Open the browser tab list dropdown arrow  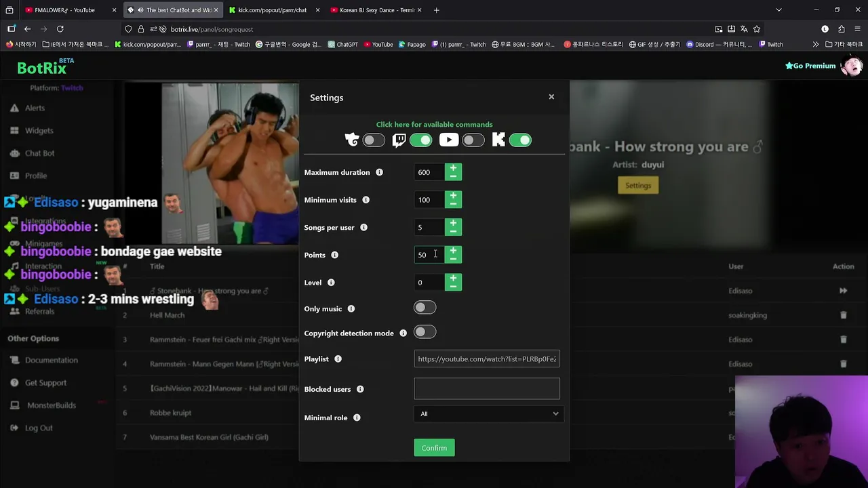[x=778, y=10]
